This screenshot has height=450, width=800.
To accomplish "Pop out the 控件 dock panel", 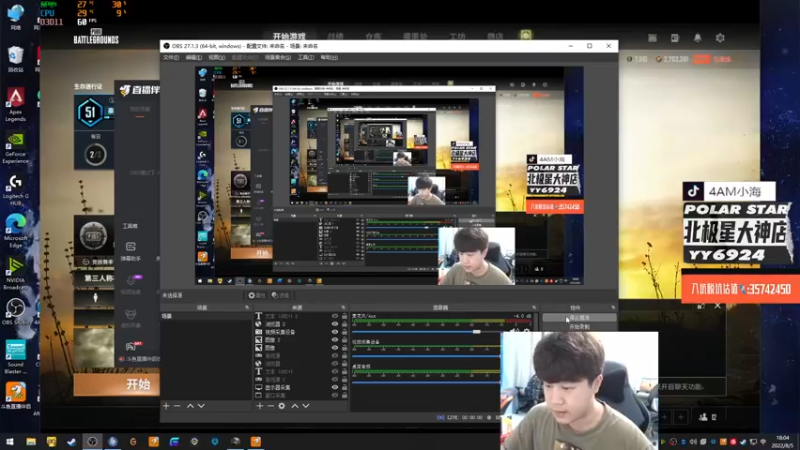I will [x=613, y=308].
